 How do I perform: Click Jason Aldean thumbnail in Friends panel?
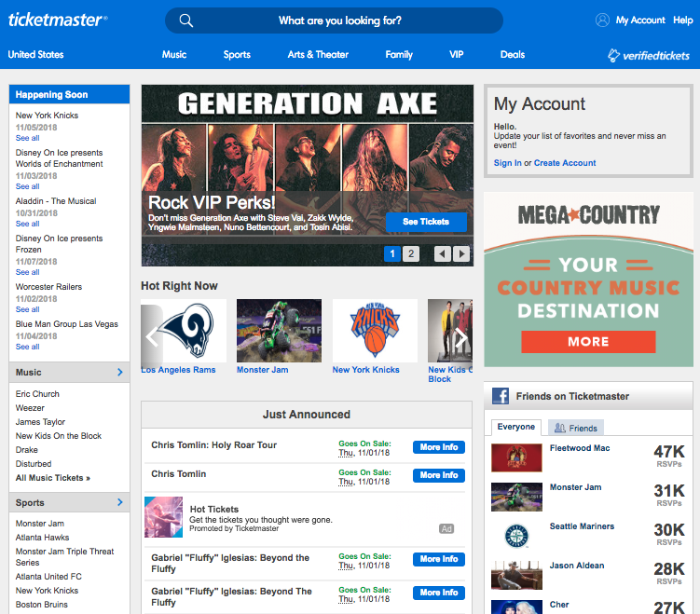click(x=516, y=575)
